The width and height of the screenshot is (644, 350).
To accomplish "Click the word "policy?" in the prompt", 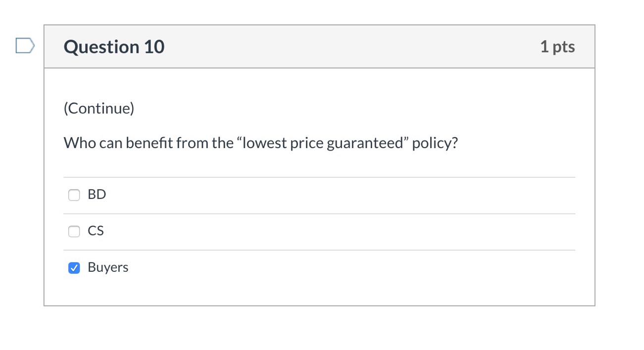I will tap(435, 143).
